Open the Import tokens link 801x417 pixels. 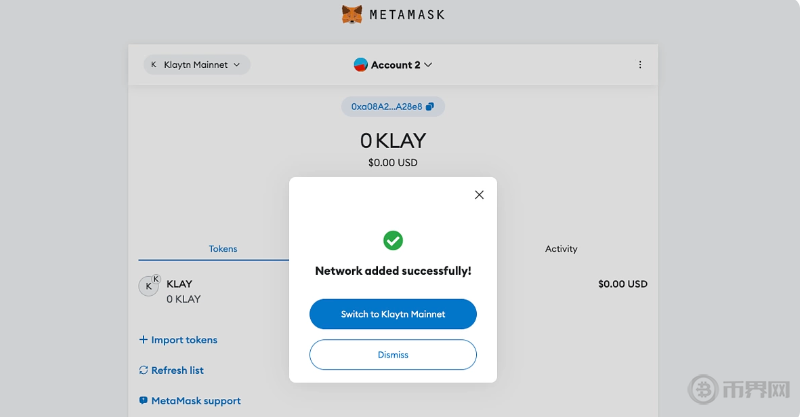[184, 340]
